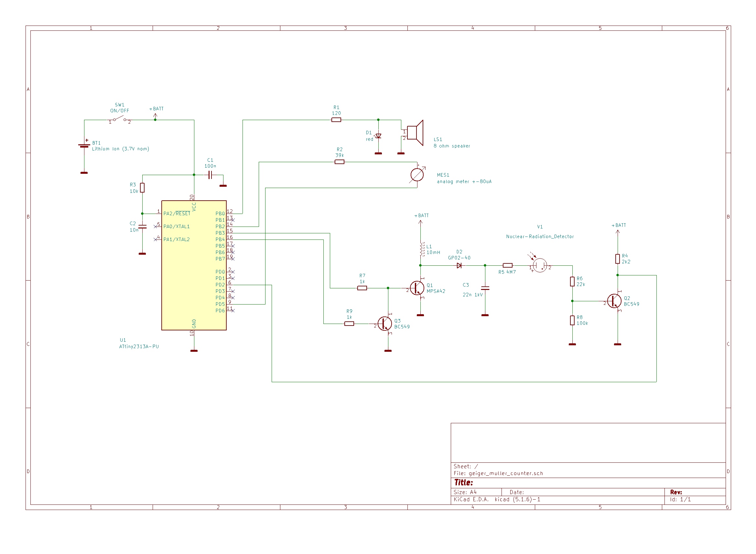
Task: Click the R2 39k resistor symbol
Action: click(339, 162)
